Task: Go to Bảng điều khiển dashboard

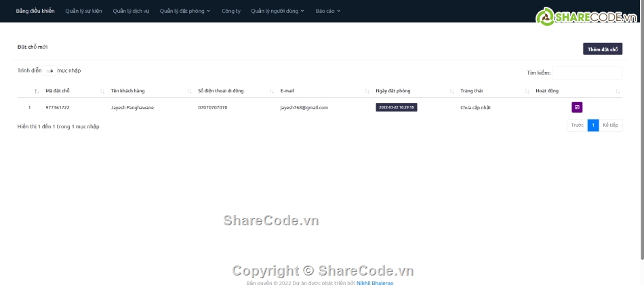Action: [35, 12]
